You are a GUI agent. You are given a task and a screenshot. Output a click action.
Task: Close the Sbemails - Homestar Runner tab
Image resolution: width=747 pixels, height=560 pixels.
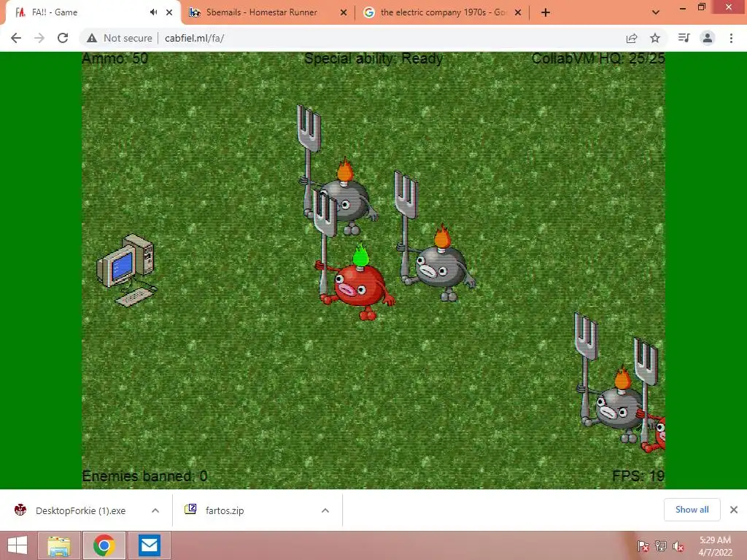344,12
